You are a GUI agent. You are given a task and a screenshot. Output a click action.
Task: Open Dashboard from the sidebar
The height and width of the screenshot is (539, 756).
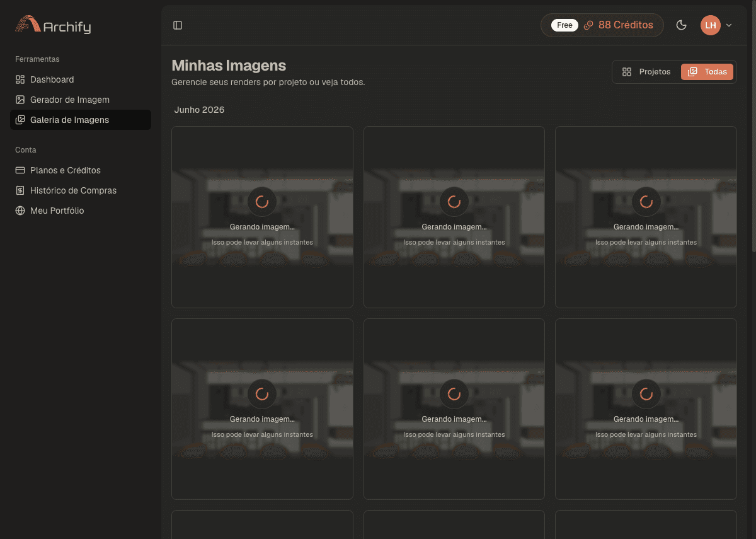[x=81, y=79]
